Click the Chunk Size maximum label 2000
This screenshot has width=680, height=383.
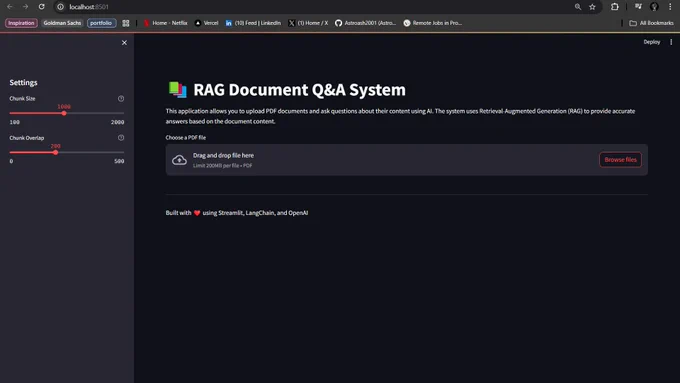(x=118, y=122)
